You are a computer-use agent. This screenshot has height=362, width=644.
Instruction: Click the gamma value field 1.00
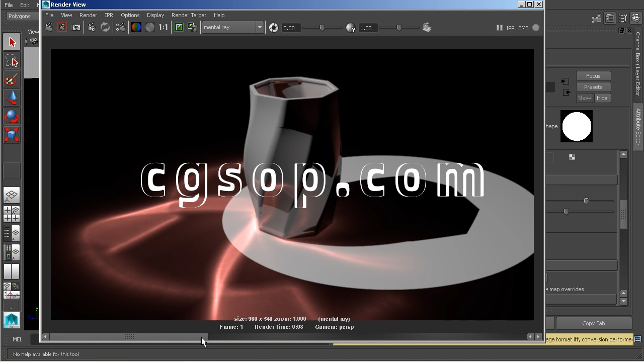point(367,28)
